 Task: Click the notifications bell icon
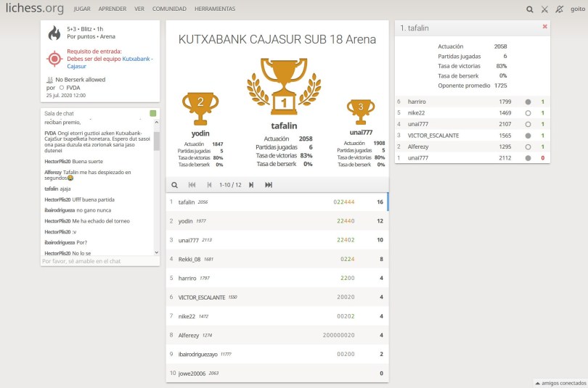(x=558, y=9)
